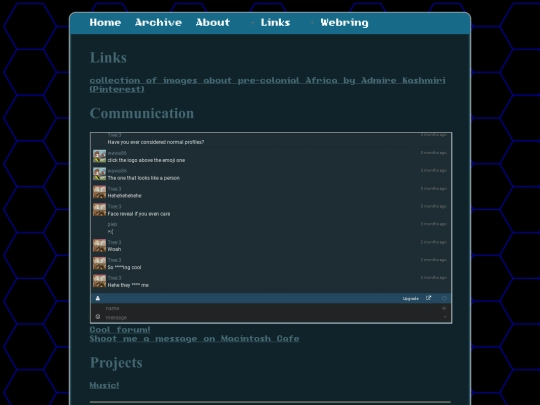Screen dimensions: 540x405
Task: Select Links in the navigation bar
Action: [275, 23]
